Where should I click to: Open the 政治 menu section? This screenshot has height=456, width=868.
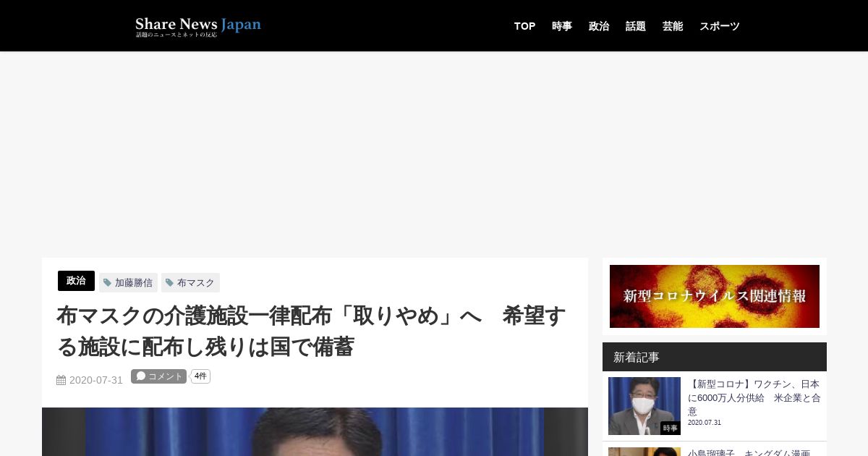pyautogui.click(x=599, y=26)
